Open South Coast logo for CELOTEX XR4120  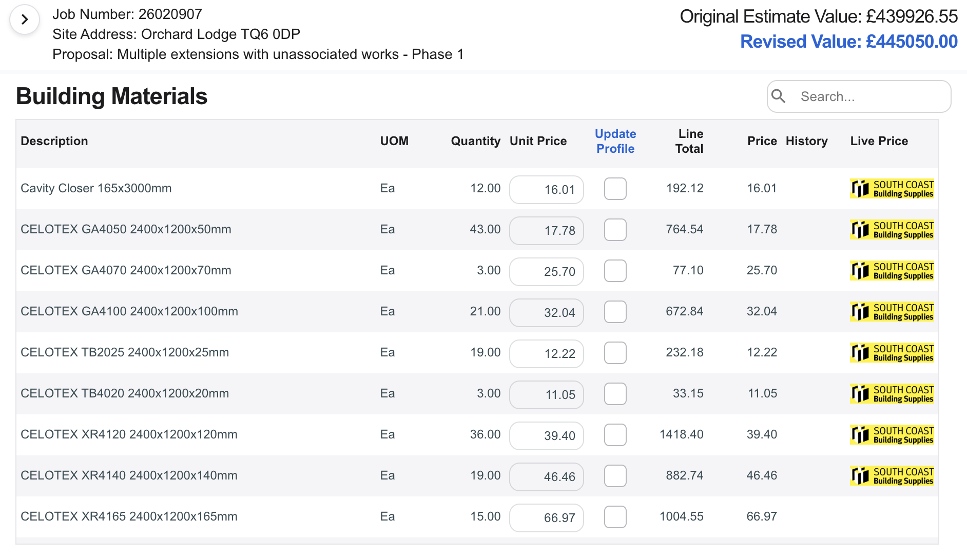[892, 435]
